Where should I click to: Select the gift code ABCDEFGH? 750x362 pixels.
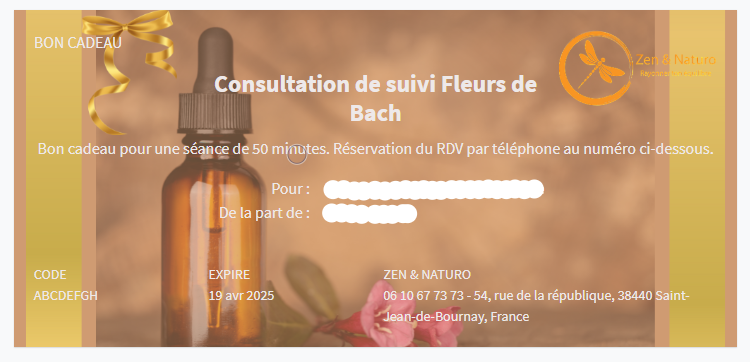coord(66,296)
